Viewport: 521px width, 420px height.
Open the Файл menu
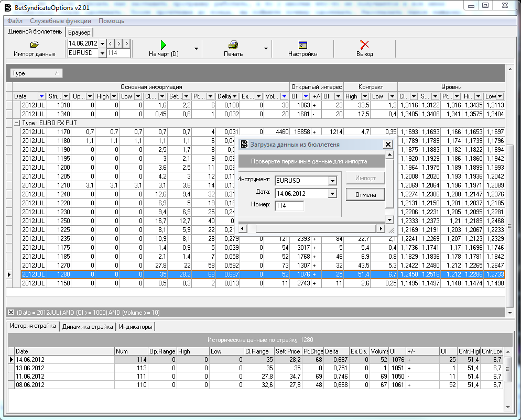15,21
